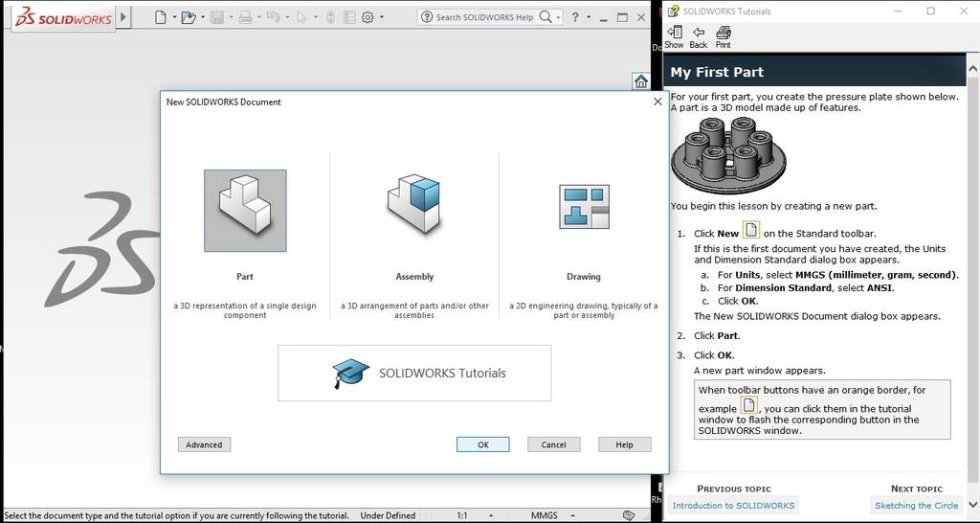Select the Part document type
Image resolution: width=980 pixels, height=523 pixels.
click(x=245, y=211)
